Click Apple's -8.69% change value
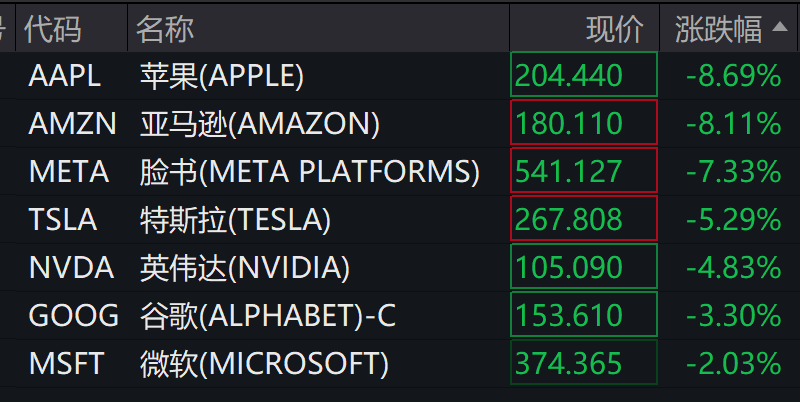The image size is (800, 402). click(x=733, y=75)
